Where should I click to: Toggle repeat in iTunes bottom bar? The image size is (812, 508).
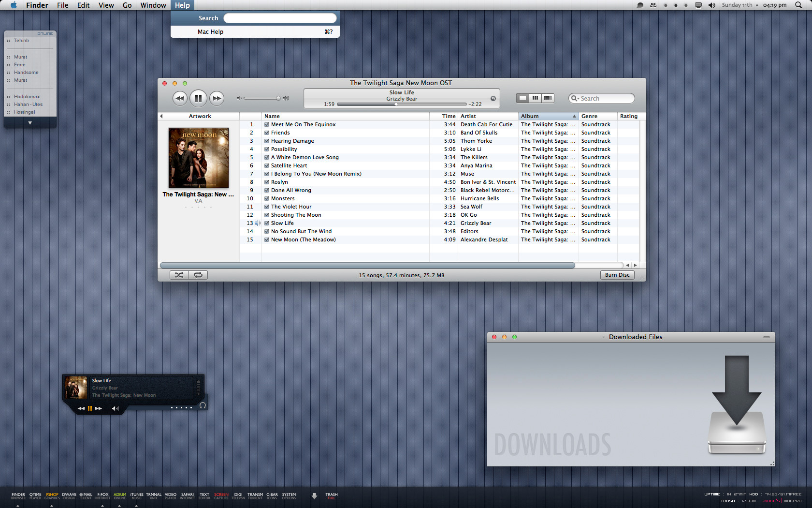point(198,275)
